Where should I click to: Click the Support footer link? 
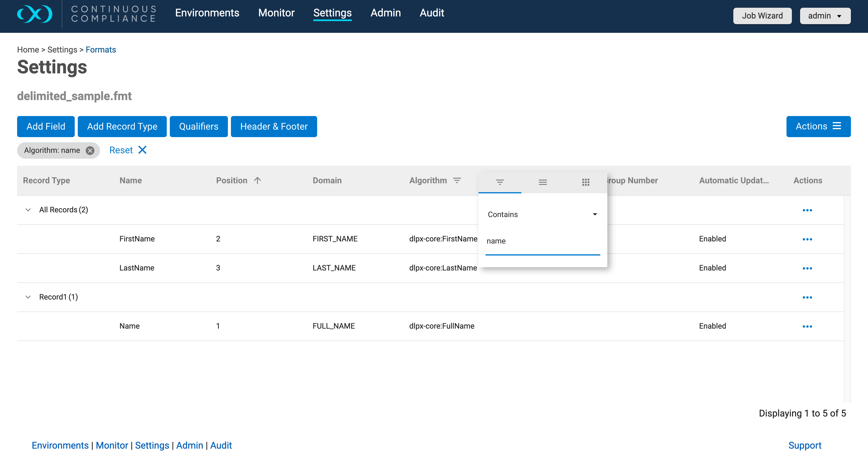pos(805,446)
